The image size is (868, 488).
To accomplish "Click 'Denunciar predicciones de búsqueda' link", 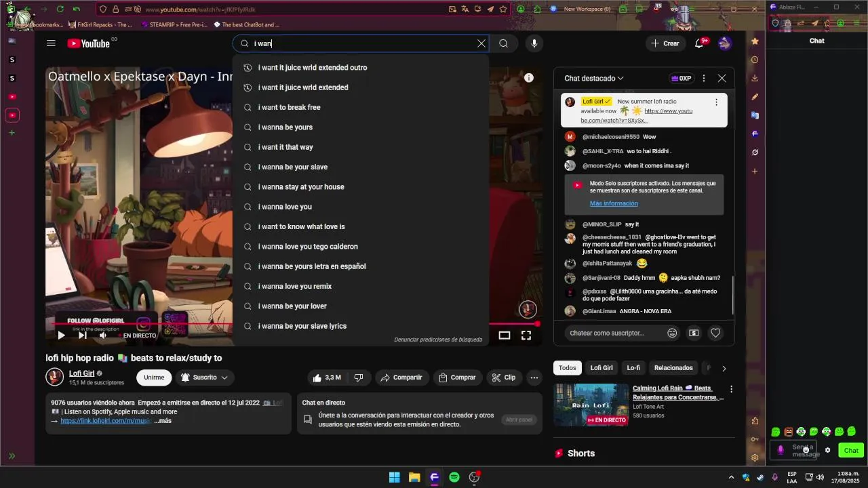I will [x=438, y=340].
